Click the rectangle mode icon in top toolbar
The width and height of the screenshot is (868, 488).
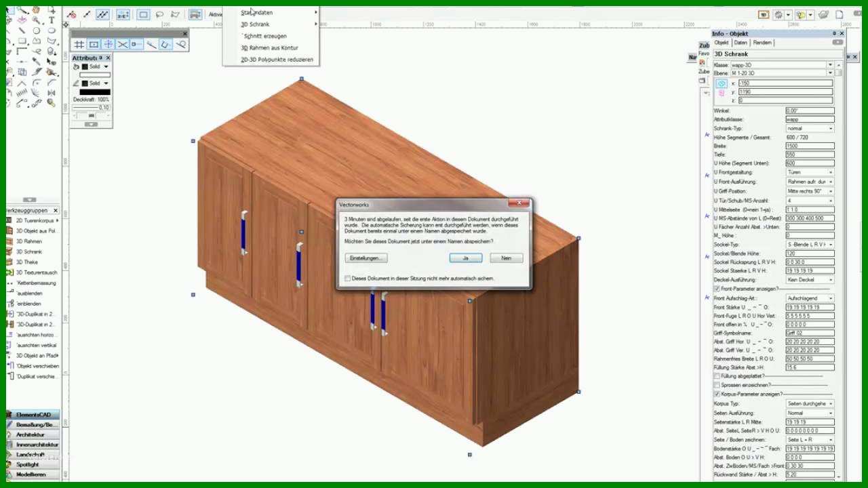tap(144, 14)
